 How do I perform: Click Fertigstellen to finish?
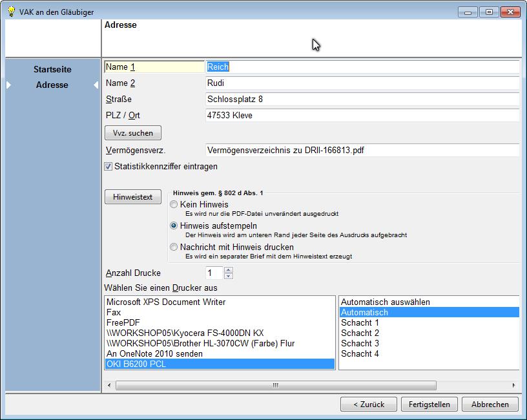429,404
